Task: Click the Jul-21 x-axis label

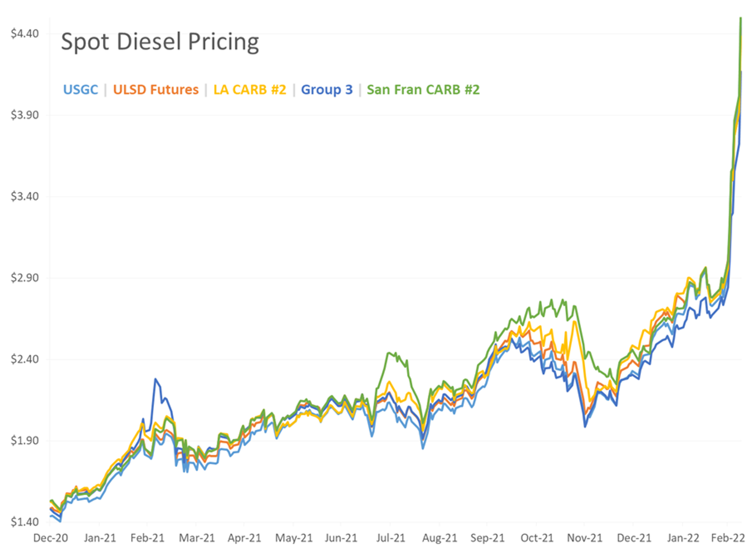Action: pos(391,538)
